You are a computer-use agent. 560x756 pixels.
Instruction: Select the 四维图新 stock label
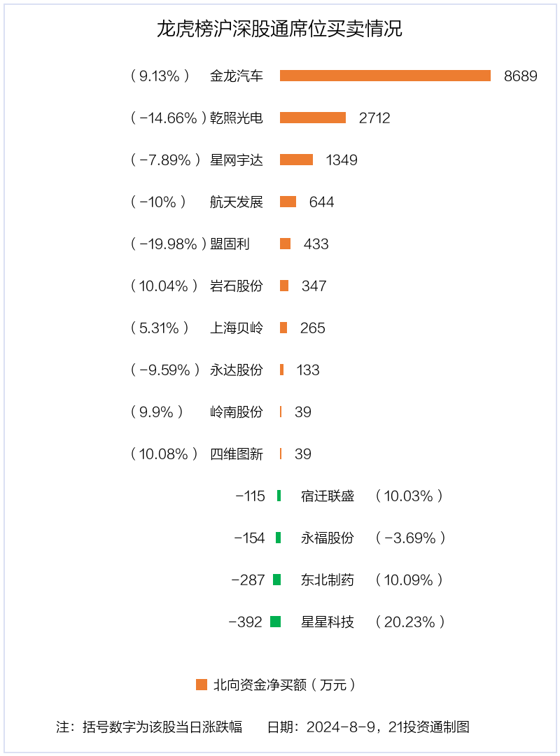point(237,454)
